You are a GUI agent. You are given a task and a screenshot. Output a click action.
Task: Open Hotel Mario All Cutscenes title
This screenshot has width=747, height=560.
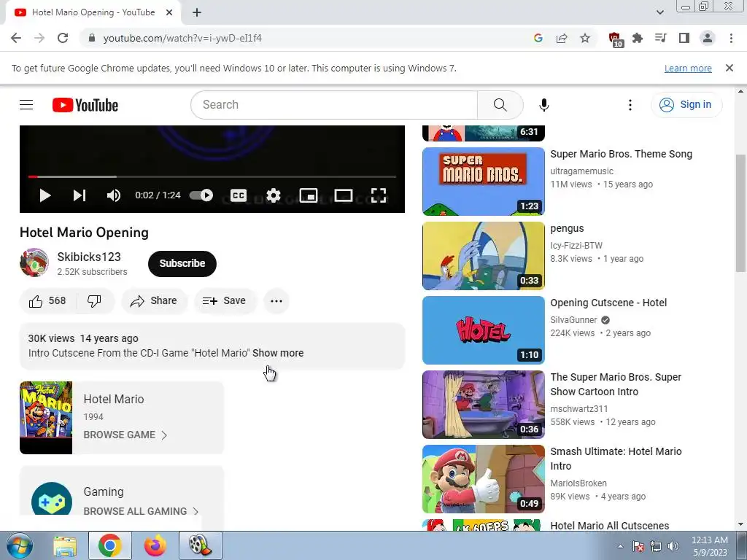coord(609,526)
